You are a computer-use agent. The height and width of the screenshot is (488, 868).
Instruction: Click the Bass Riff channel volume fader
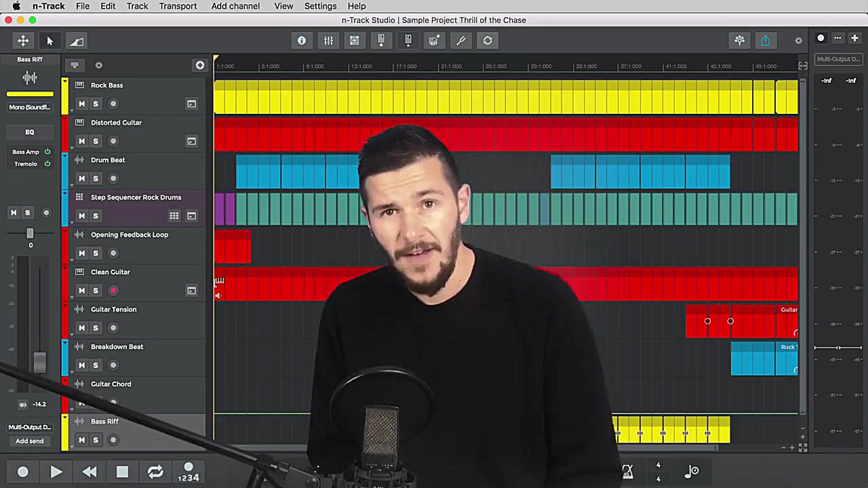tap(39, 363)
